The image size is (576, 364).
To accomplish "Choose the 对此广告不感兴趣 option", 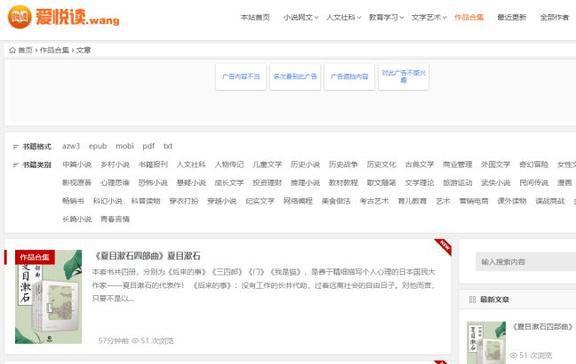I will coord(403,76).
